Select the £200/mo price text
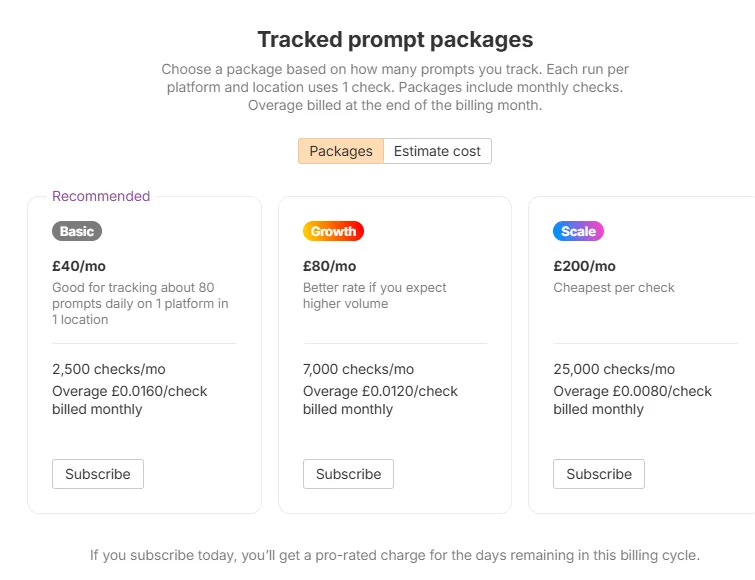This screenshot has height=580, width=755. (584, 266)
